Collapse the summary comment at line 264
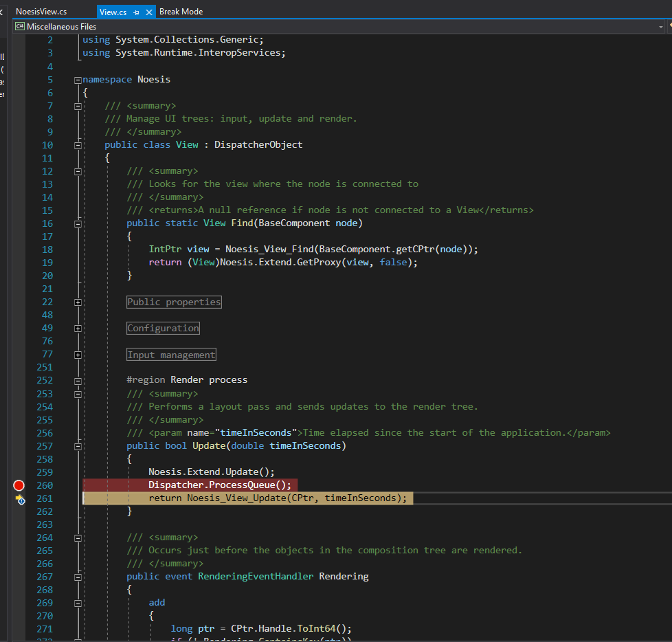 pos(78,538)
